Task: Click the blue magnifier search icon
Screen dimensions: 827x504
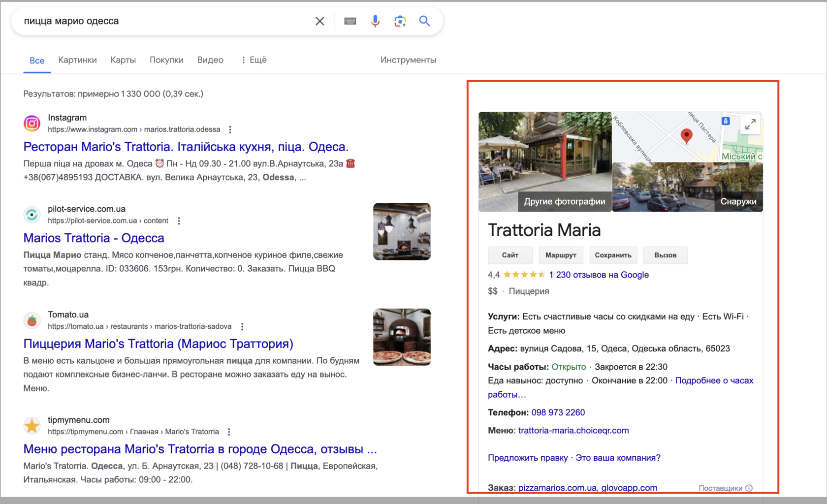Action: tap(424, 21)
